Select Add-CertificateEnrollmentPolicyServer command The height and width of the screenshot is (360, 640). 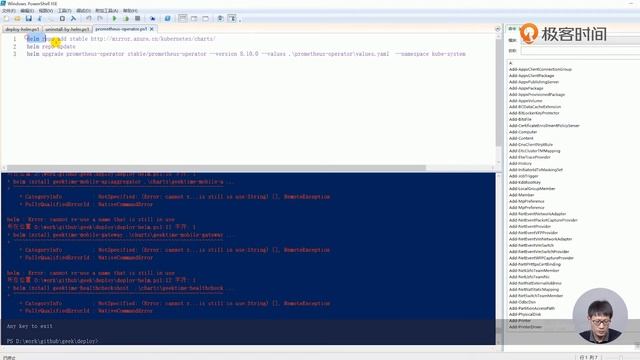tap(544, 126)
